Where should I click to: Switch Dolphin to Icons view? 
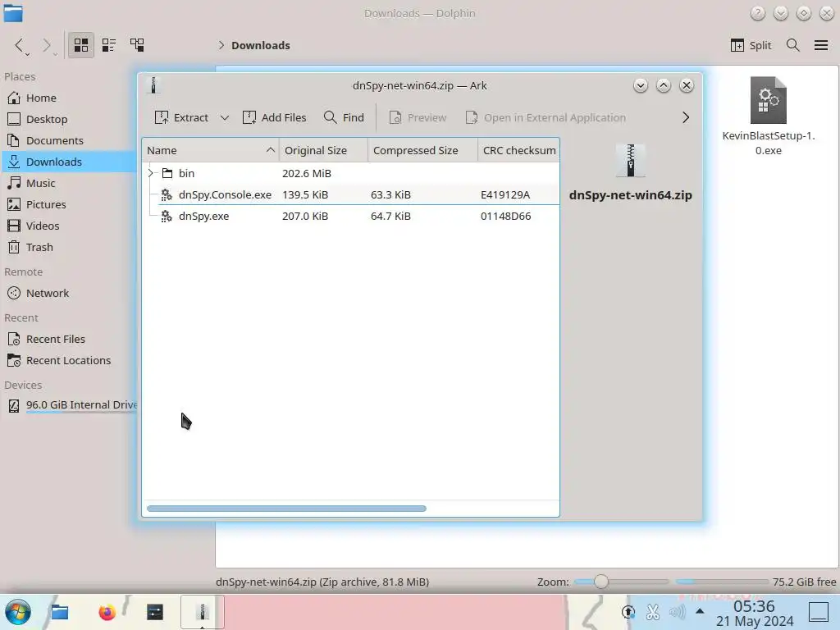[81, 45]
